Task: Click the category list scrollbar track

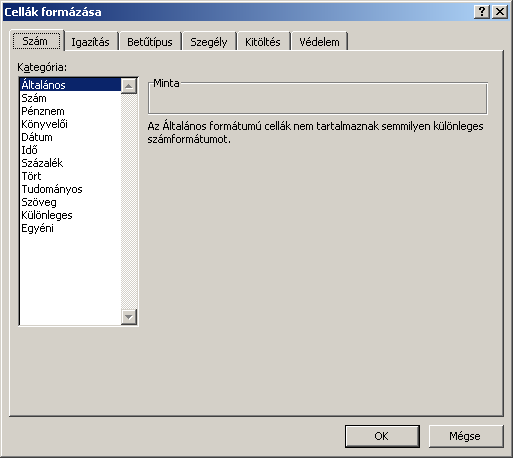Action: (x=129, y=201)
